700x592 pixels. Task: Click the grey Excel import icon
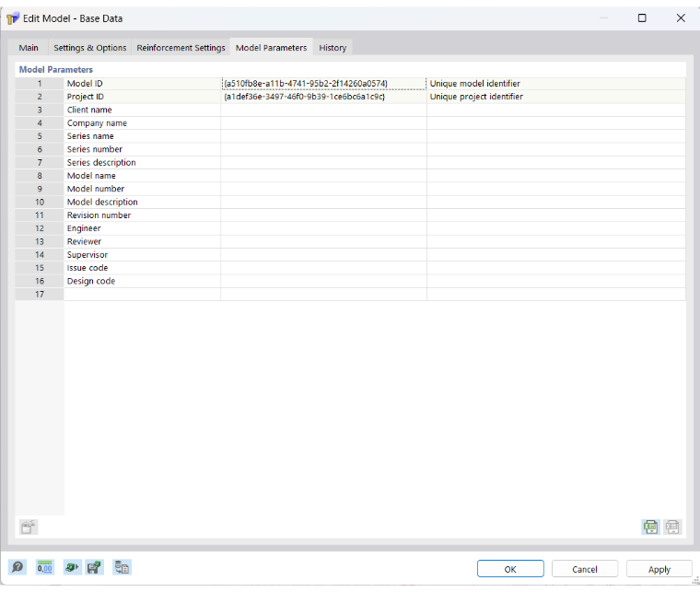click(672, 528)
